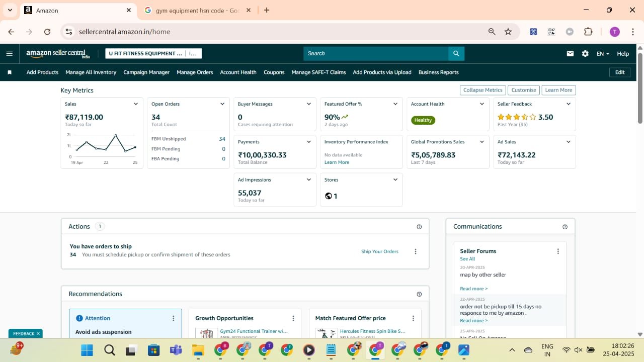Go to Business Reports menu item
The width and height of the screenshot is (644, 362).
[438, 72]
